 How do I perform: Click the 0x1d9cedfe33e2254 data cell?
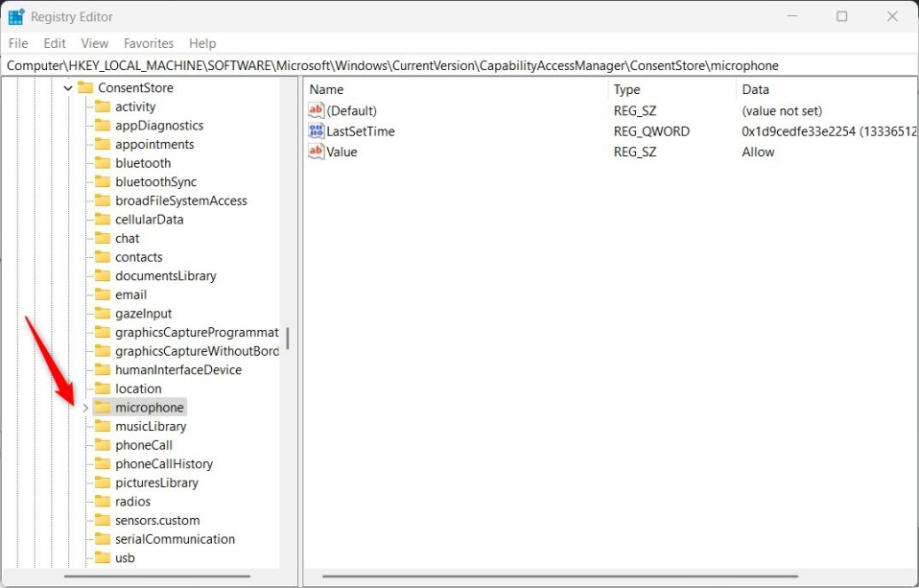pos(828,131)
